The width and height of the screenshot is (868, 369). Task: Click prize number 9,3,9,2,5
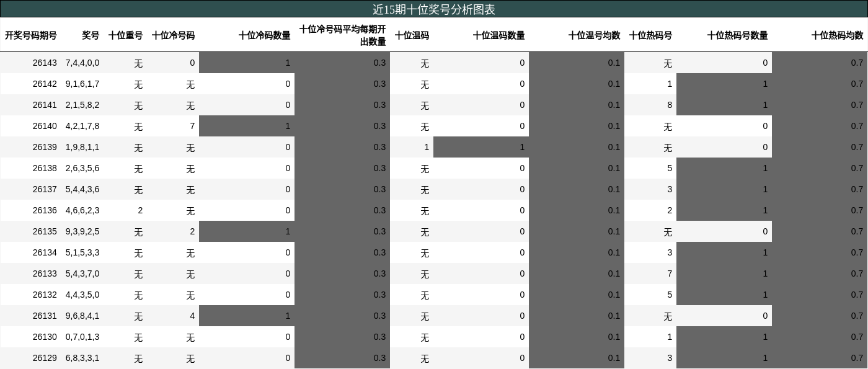[82, 231]
